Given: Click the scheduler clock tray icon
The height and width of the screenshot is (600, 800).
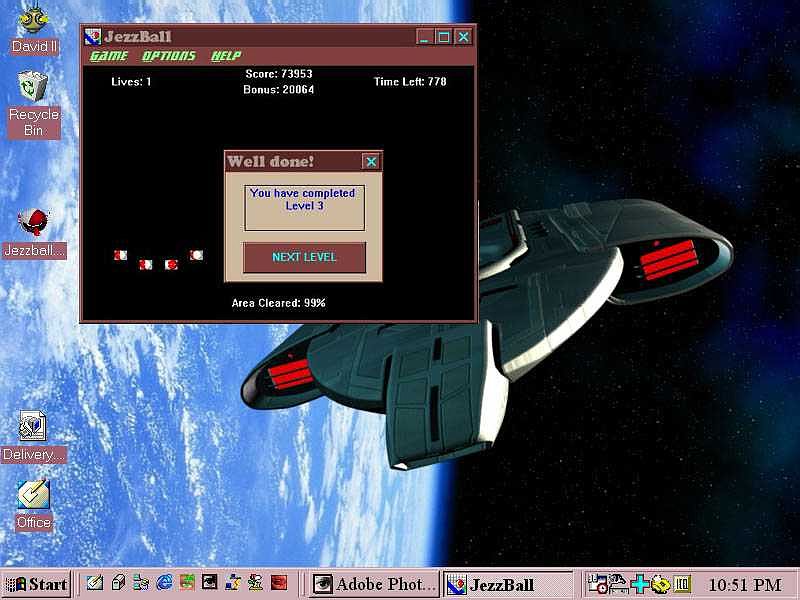Looking at the screenshot, I should click(x=596, y=584).
